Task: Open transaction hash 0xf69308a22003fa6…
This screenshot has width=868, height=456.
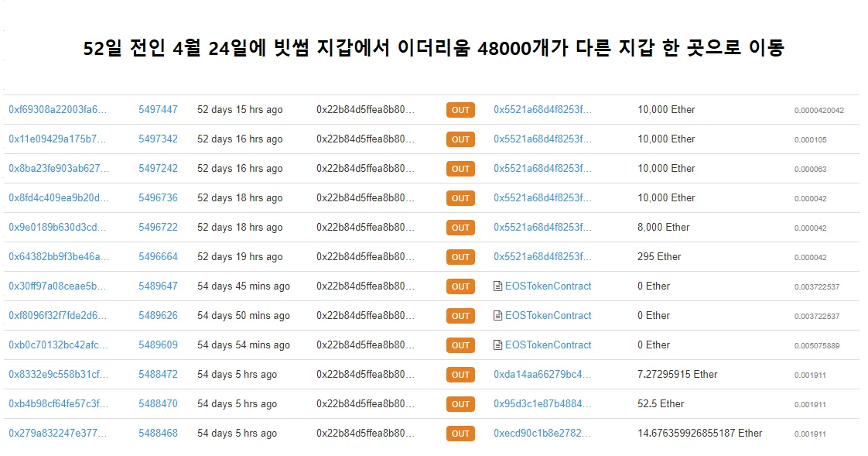Action: [x=57, y=110]
